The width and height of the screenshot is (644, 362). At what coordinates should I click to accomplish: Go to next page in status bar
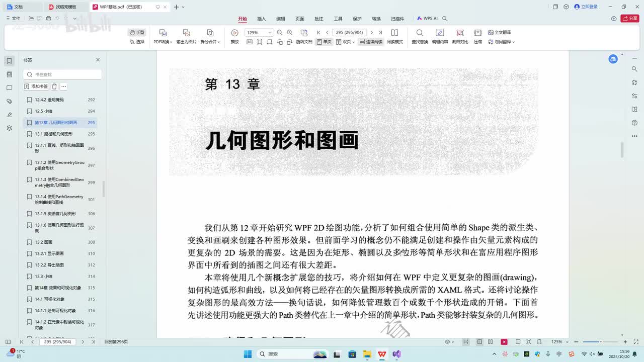tap(83, 342)
